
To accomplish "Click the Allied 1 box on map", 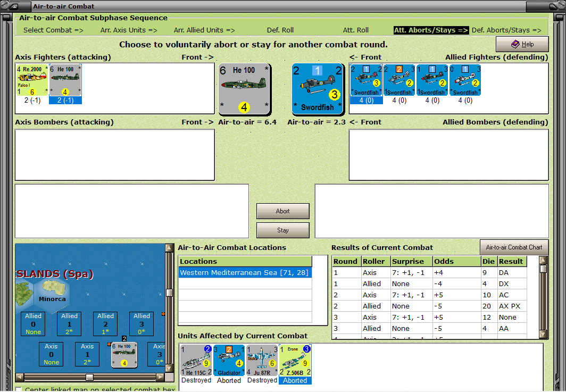I will (x=69, y=324).
